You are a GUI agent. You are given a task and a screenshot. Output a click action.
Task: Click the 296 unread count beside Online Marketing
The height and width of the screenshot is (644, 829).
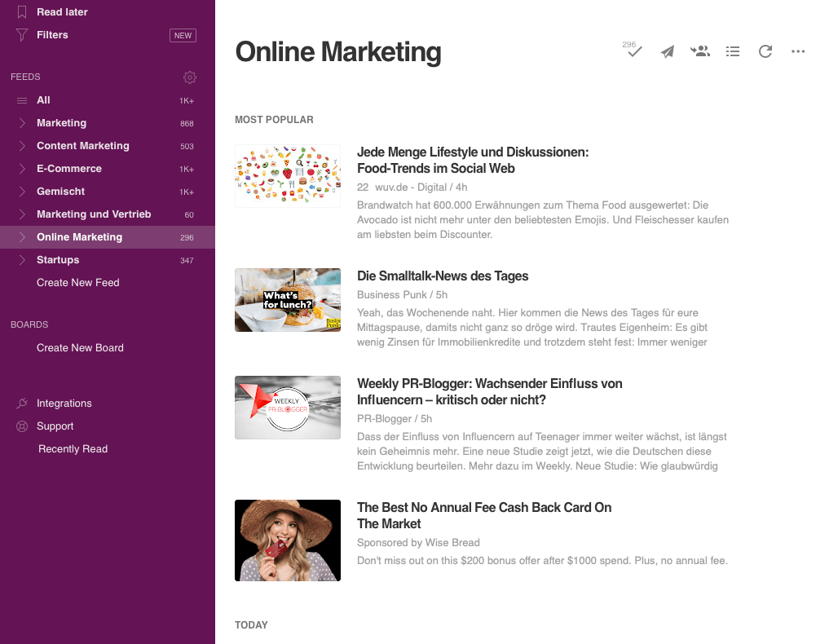pyautogui.click(x=187, y=238)
